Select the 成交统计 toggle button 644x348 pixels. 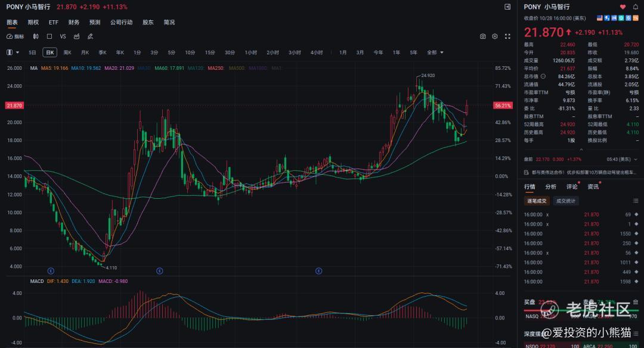tap(565, 201)
